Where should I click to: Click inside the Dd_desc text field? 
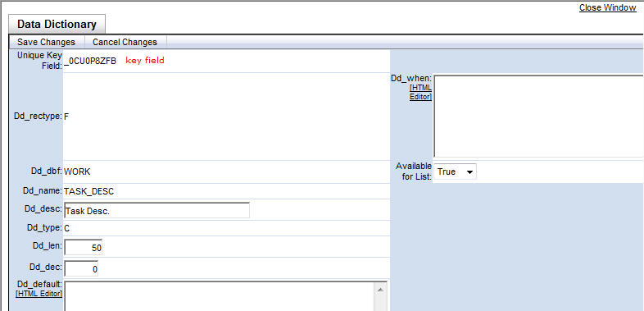156,210
